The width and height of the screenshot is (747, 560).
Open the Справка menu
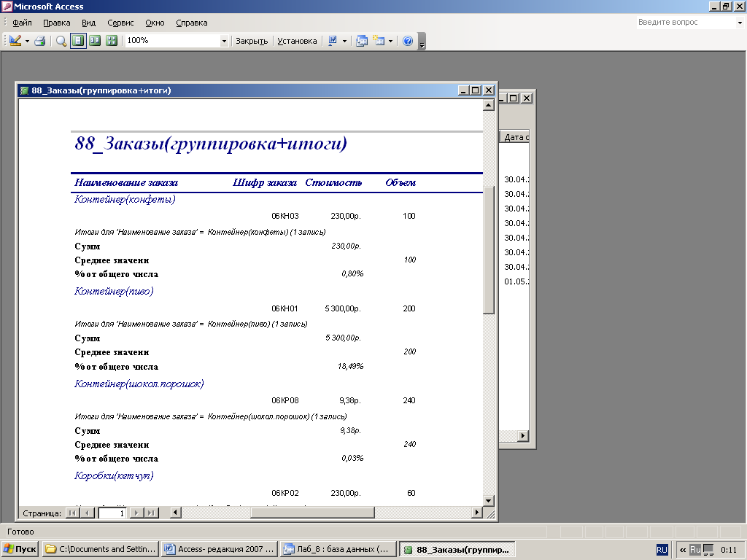(x=192, y=23)
